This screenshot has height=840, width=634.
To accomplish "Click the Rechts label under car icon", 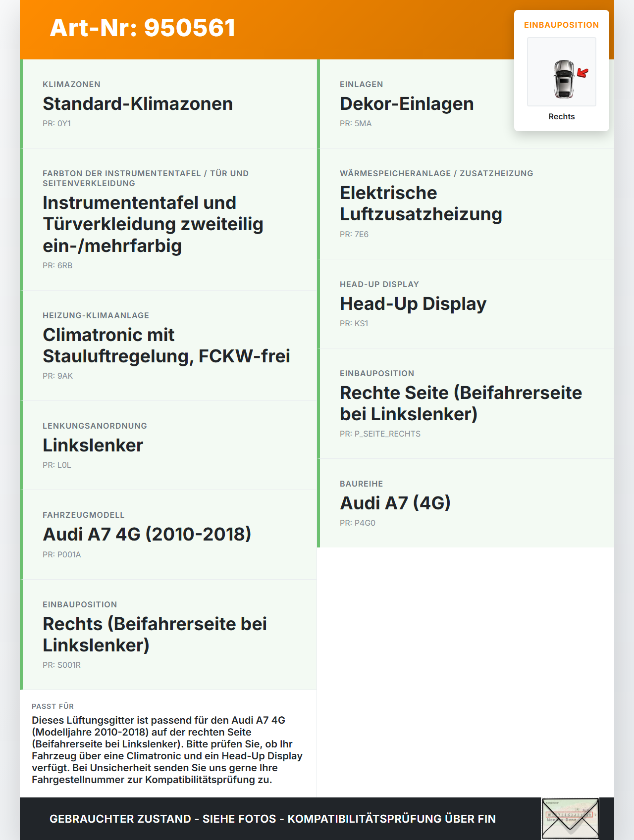I will pos(562,117).
